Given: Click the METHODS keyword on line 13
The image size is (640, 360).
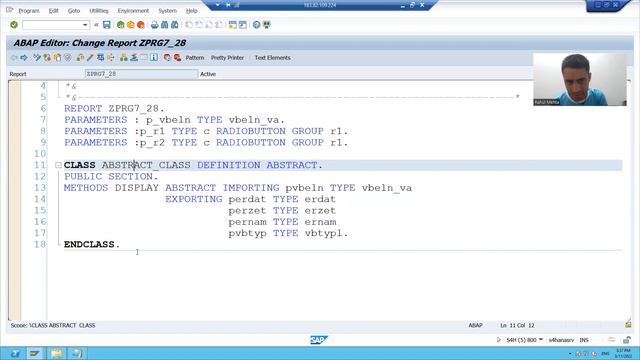Looking at the screenshot, I should tap(86, 188).
